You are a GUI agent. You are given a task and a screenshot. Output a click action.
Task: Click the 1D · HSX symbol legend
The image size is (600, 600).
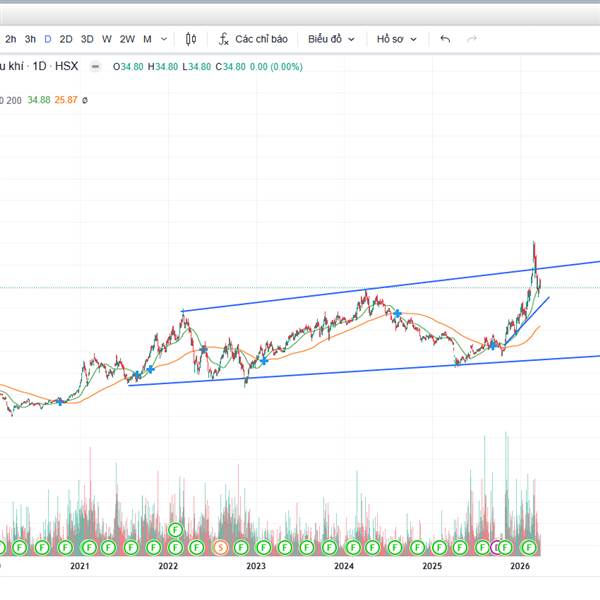(55, 66)
